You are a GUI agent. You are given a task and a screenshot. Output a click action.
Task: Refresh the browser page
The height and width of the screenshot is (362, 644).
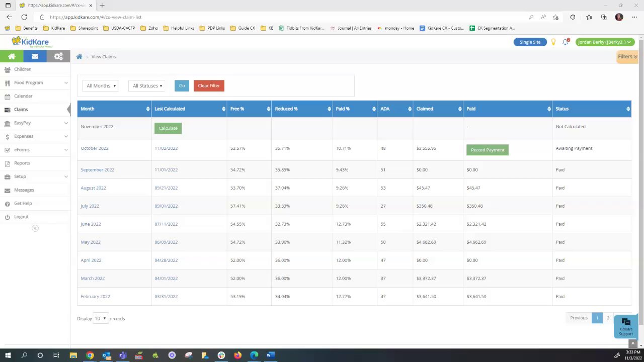24,17
